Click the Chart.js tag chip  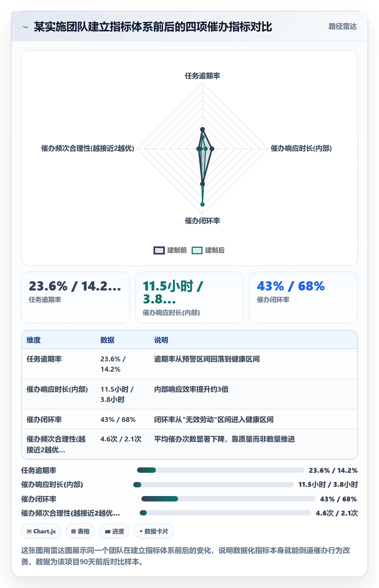41,531
